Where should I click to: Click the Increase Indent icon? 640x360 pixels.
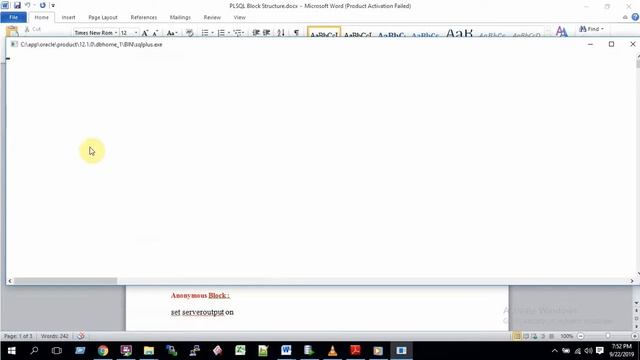pos(267,33)
